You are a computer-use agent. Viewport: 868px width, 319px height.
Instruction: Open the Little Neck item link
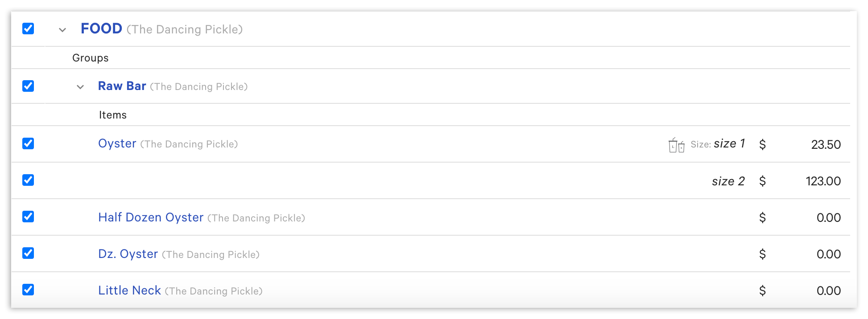129,290
